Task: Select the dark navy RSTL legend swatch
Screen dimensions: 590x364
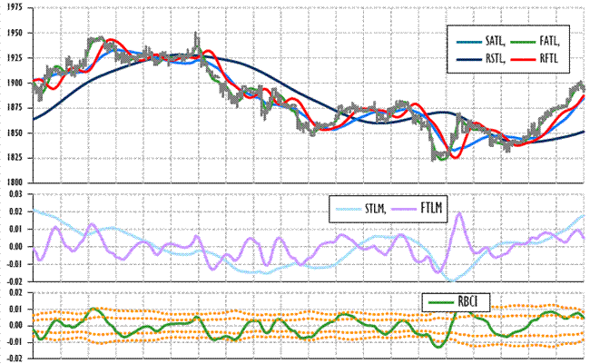Action: tap(469, 60)
